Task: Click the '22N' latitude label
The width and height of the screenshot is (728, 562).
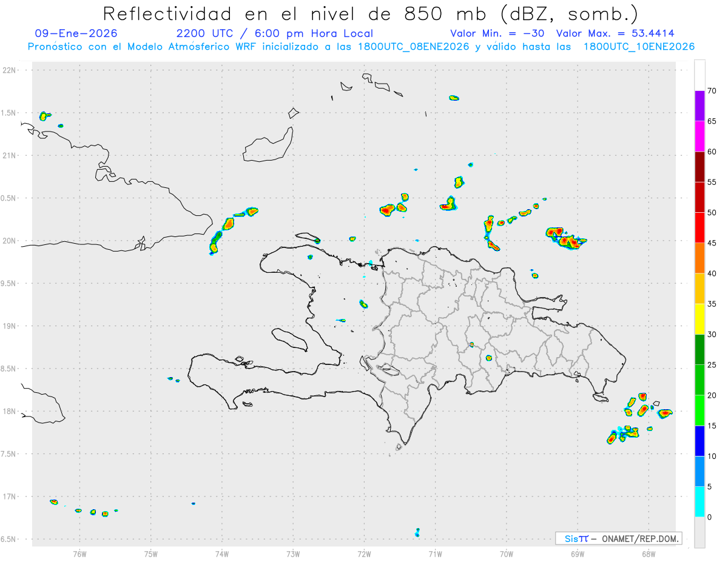Action: click(9, 70)
